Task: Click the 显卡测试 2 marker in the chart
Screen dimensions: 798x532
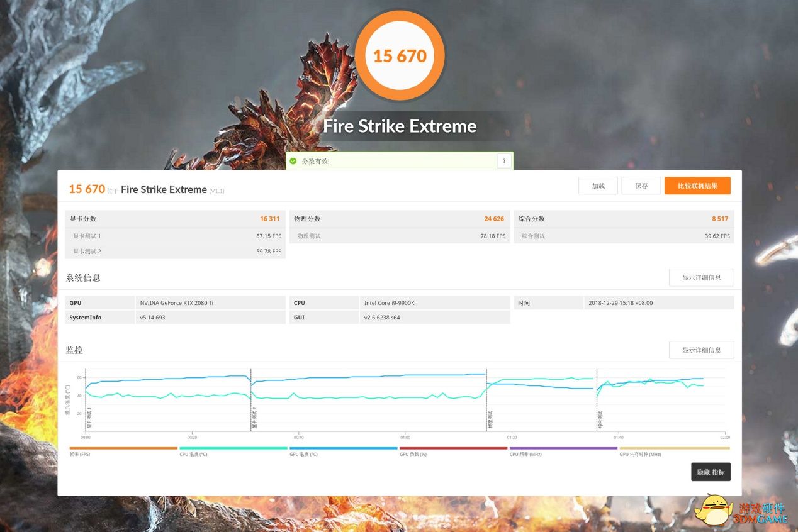Action: point(254,418)
